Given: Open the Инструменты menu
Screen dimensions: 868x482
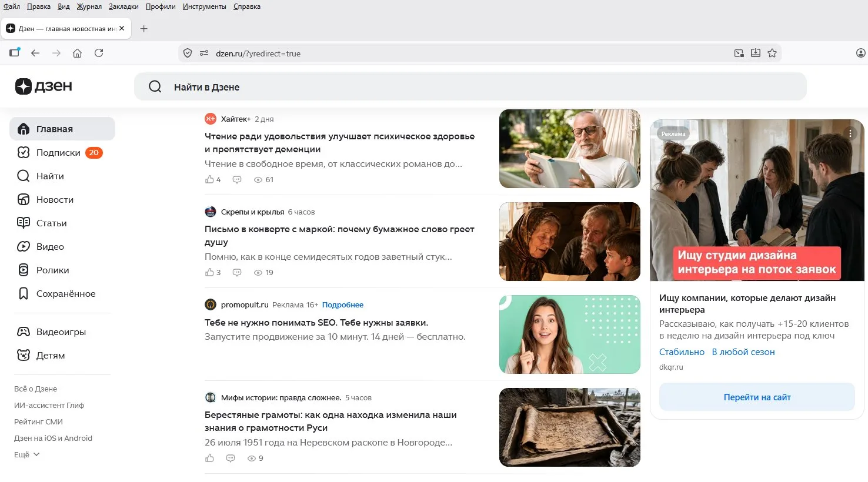Looking at the screenshot, I should coord(204,6).
